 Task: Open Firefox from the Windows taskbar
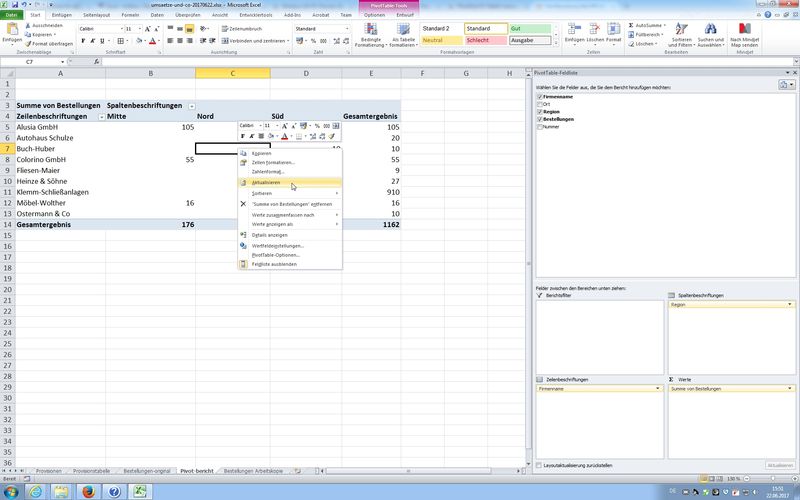[87, 491]
